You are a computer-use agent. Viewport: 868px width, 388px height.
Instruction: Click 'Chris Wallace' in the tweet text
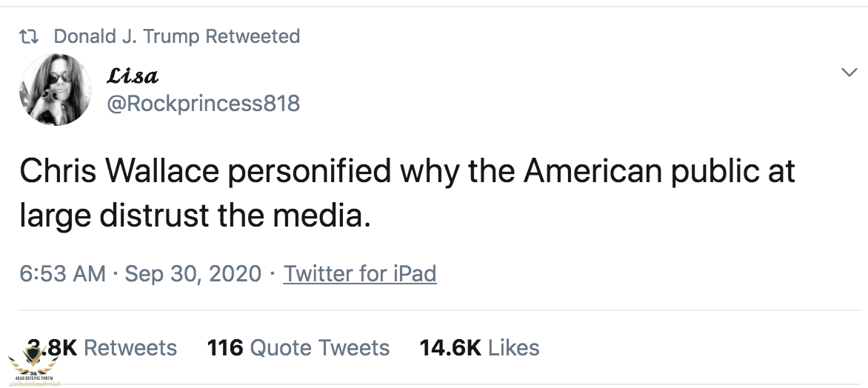click(119, 171)
